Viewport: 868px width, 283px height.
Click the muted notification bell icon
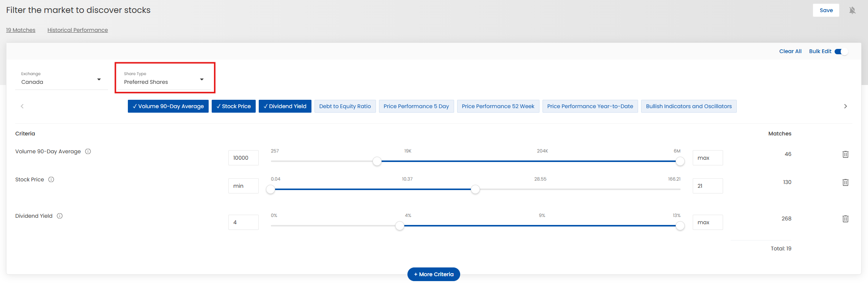pyautogui.click(x=852, y=10)
